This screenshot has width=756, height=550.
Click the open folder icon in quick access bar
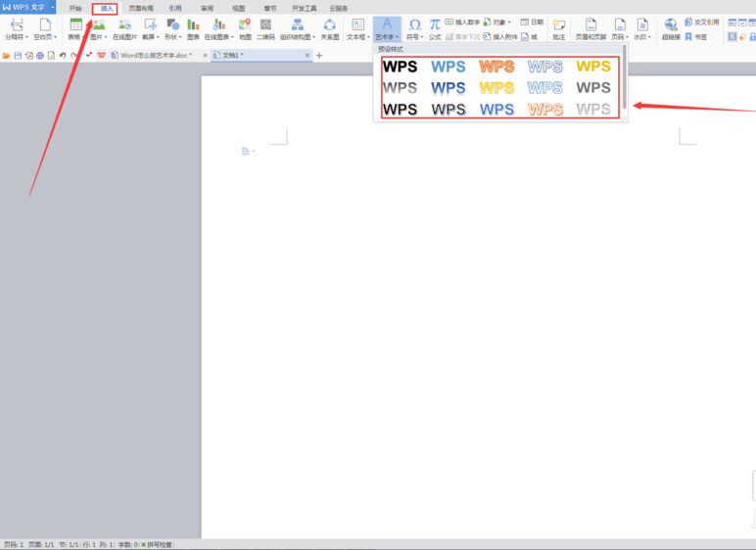(x=6, y=56)
